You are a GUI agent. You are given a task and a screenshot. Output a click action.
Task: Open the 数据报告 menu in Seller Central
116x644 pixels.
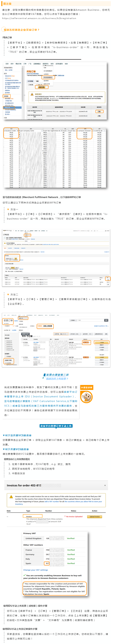coord(46,64)
